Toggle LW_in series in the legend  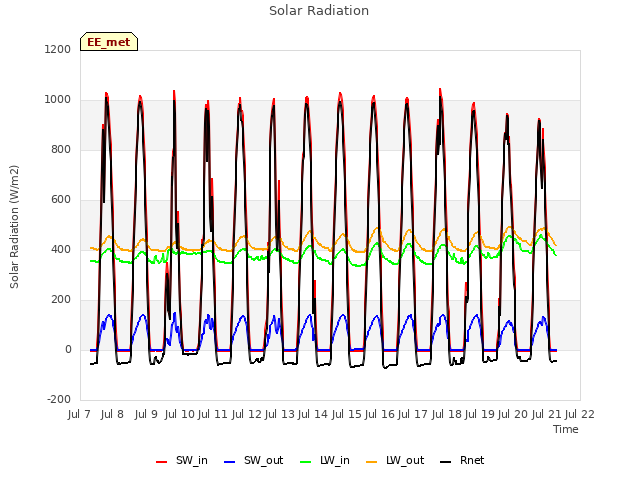(325, 461)
